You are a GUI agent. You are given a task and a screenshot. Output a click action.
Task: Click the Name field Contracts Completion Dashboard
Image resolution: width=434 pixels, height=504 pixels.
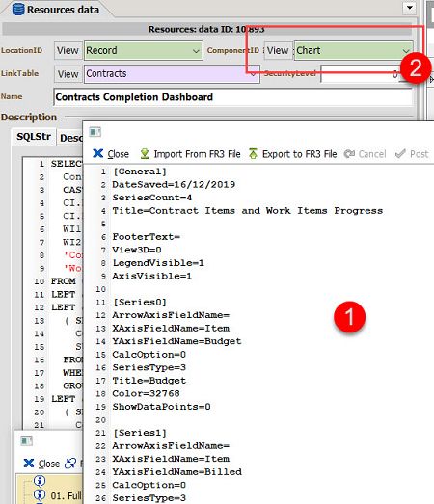[x=232, y=96]
